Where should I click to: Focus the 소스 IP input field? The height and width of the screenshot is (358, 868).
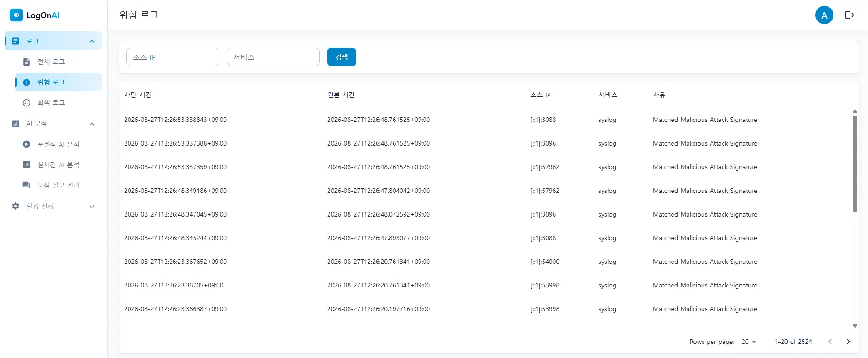pos(173,57)
